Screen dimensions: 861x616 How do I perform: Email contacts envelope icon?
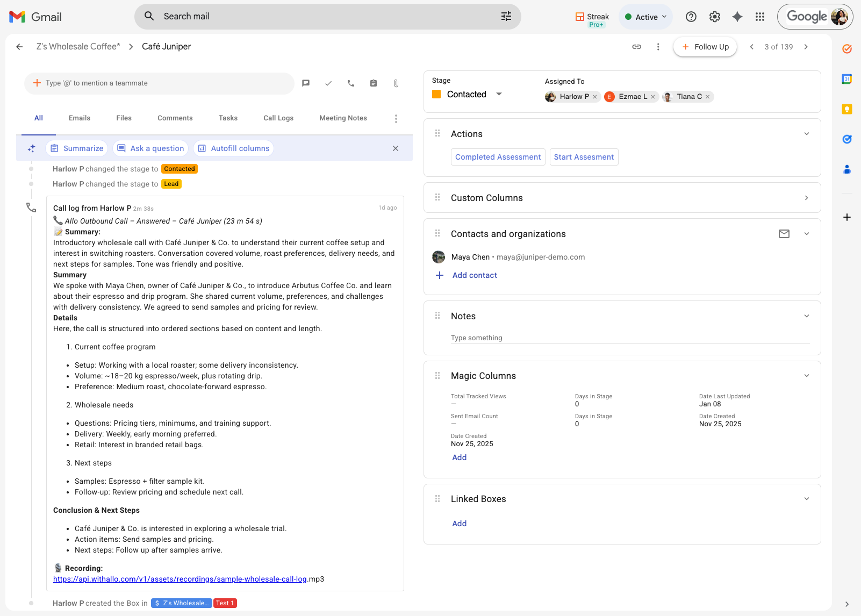(784, 234)
